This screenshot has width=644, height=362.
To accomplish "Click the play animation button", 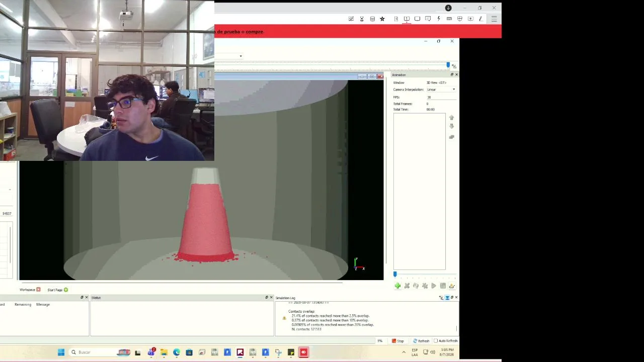I will point(434,286).
